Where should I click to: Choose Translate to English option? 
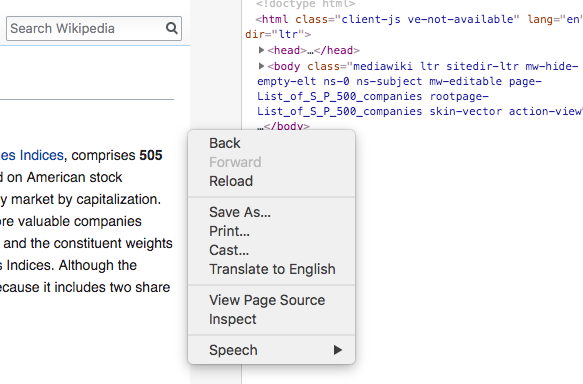coord(272,269)
